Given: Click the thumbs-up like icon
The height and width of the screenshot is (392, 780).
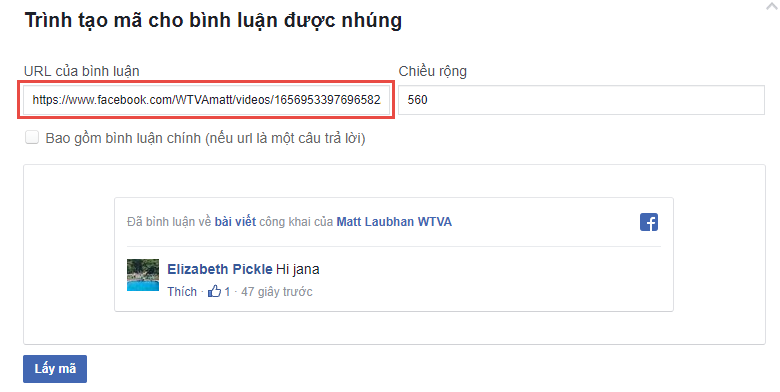Looking at the screenshot, I should (x=214, y=291).
